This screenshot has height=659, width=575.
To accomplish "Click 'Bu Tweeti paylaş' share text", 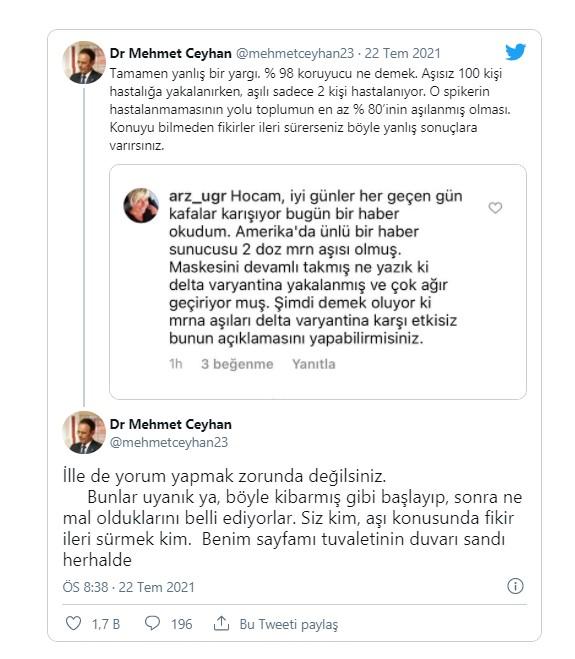I will tap(289, 624).
